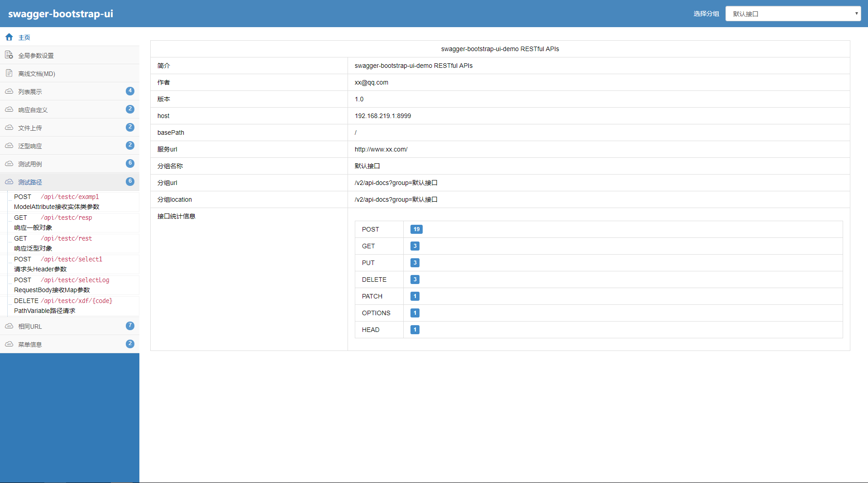Open DELETE /api/testc/xdf/{code} endpoint
This screenshot has width=868, height=483.
[73, 306]
